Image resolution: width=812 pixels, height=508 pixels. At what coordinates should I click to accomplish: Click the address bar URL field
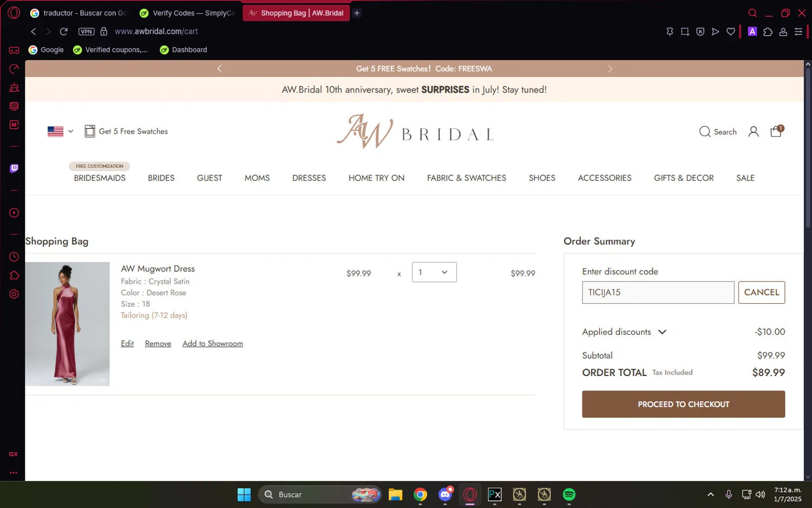(x=156, y=31)
